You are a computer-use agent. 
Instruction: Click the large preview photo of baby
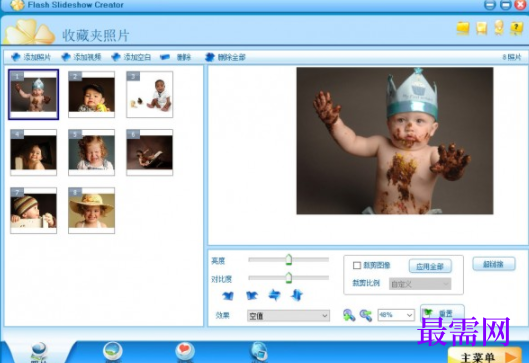(x=395, y=141)
